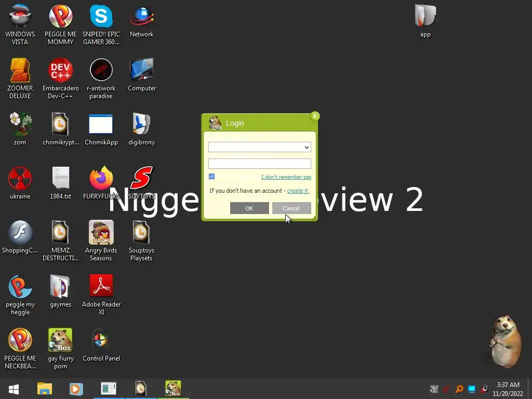This screenshot has height=399, width=532.
Task: Switch to the document-window app on the taskbar
Action: pos(109,389)
